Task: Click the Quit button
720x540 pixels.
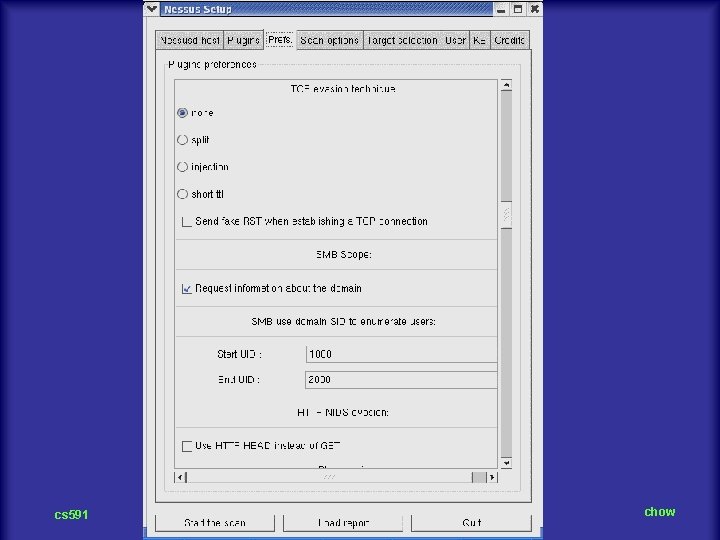Action: pyautogui.click(x=472, y=523)
